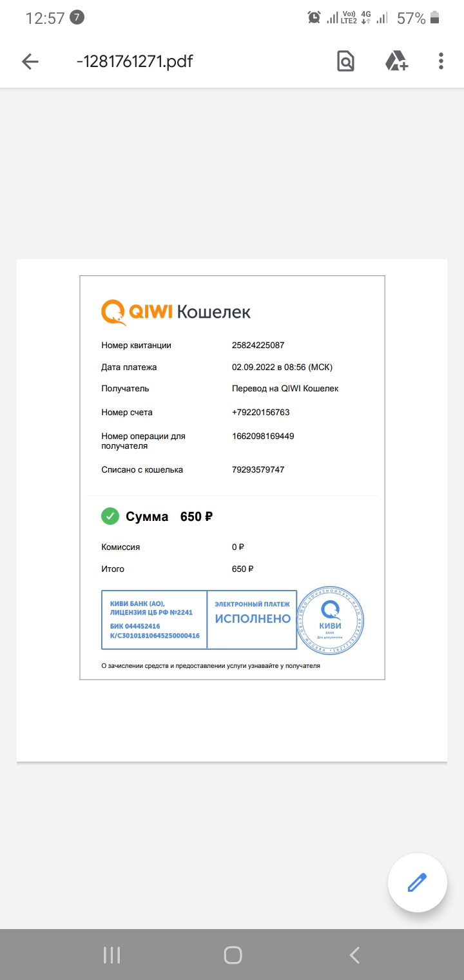This screenshot has width=464, height=980.
Task: Tap the date 02.09.2022 в 08:56 (МСК)
Action: [x=282, y=367]
